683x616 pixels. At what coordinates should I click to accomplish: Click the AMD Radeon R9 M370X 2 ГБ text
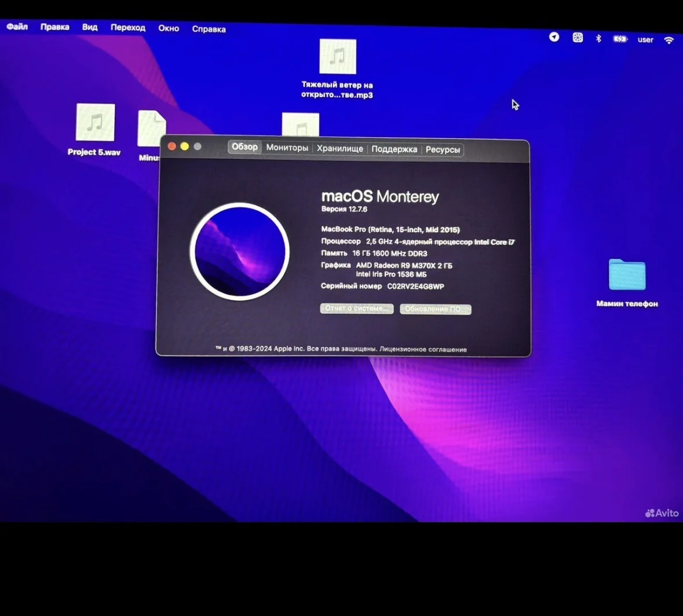[404, 265]
